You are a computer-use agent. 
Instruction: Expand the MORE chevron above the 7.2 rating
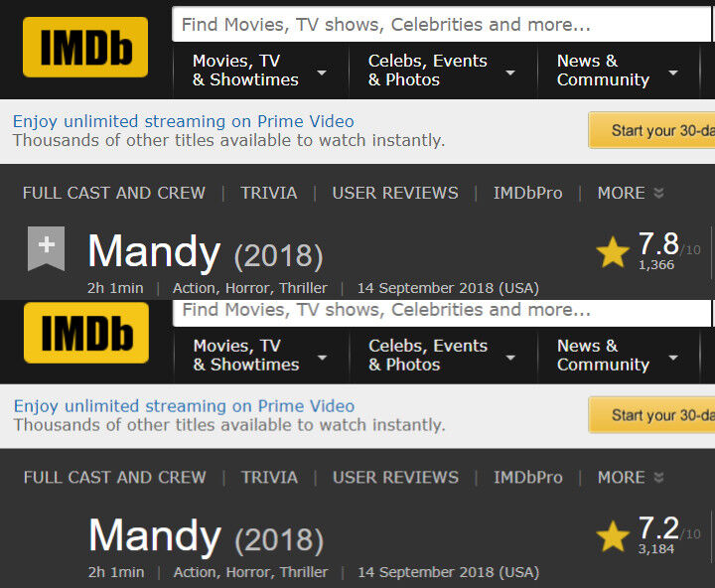pyautogui.click(x=658, y=478)
